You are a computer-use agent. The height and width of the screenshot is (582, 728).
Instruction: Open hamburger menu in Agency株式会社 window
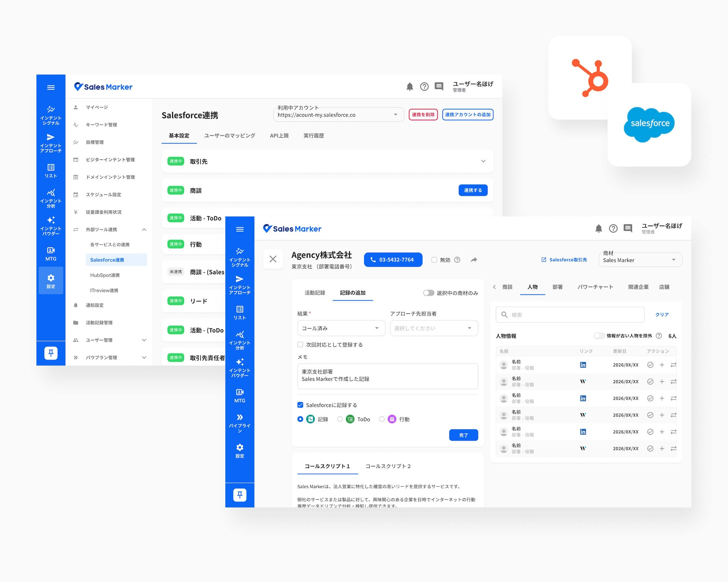click(x=240, y=229)
